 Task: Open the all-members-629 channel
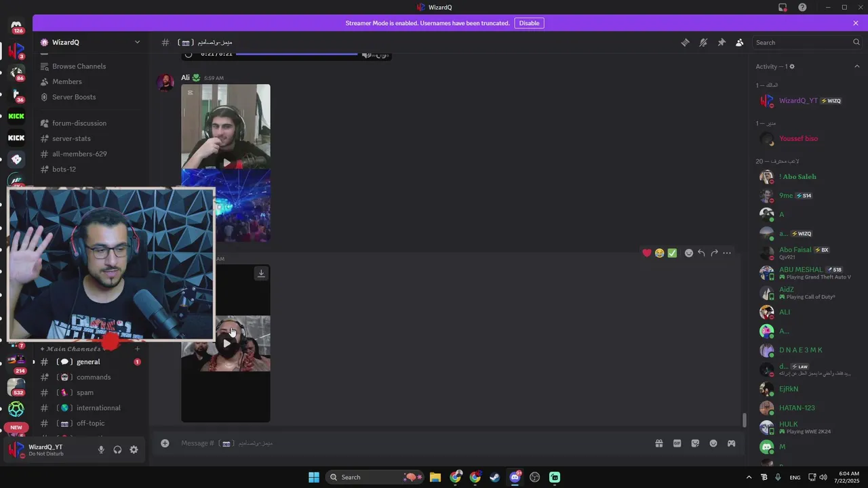[79, 154]
